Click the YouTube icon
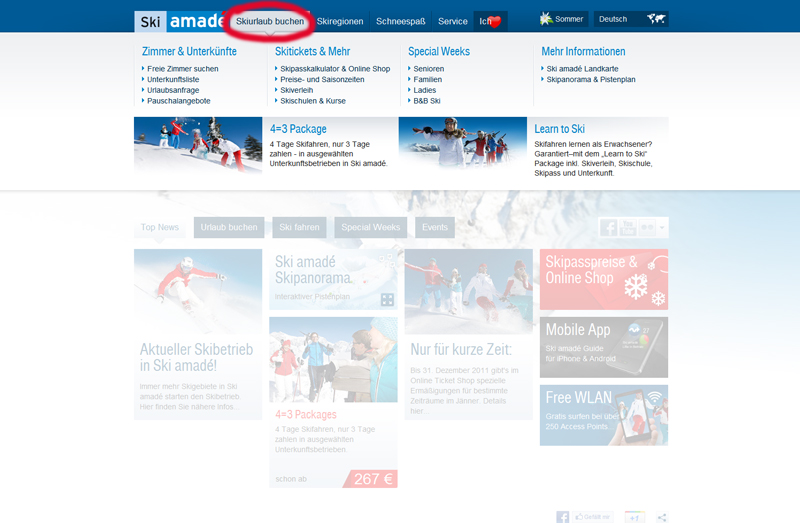The width and height of the screenshot is (800, 523). [x=628, y=228]
